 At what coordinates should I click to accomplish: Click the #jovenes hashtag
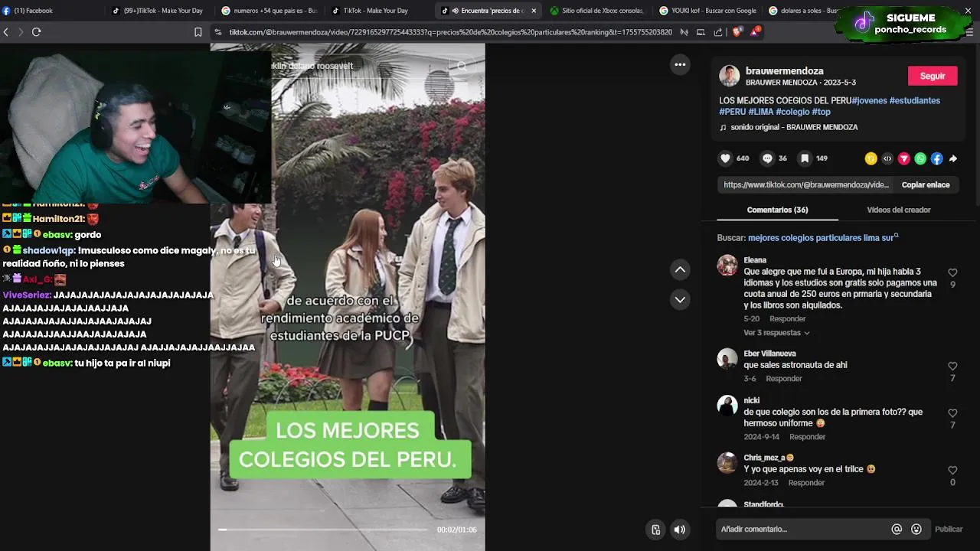tap(869, 100)
